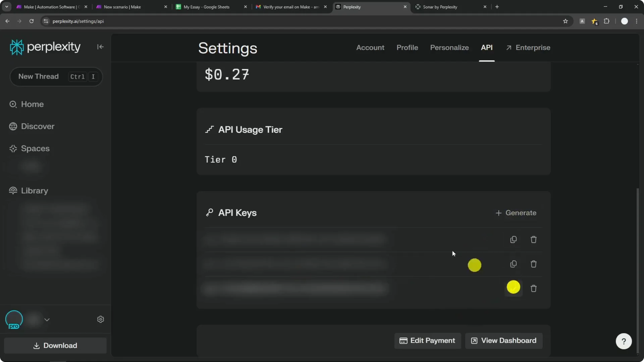Viewport: 644px width, 362px height.
Task: Collapse the Perplexity sidebar
Action: tap(100, 47)
